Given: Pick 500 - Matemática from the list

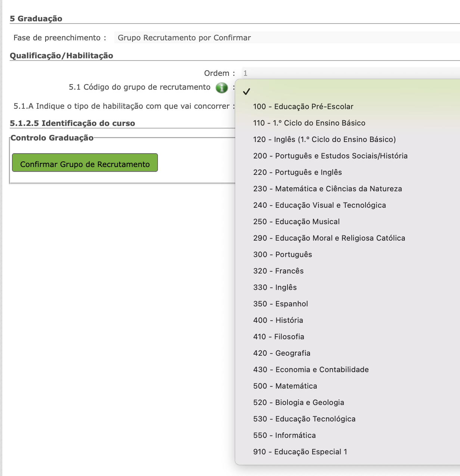Looking at the screenshot, I should 285,386.
